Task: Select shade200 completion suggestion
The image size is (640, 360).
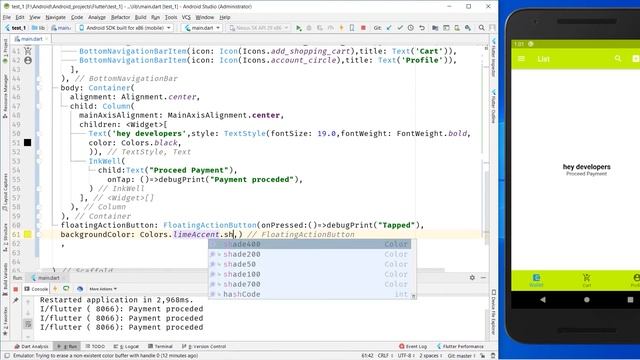Action: (310, 254)
